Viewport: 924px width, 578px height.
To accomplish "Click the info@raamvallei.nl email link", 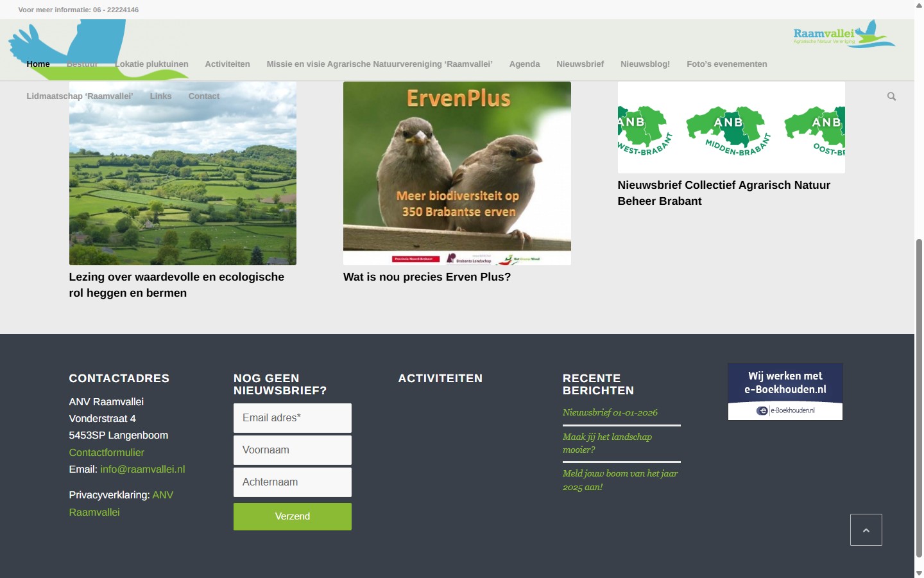I will tap(142, 469).
